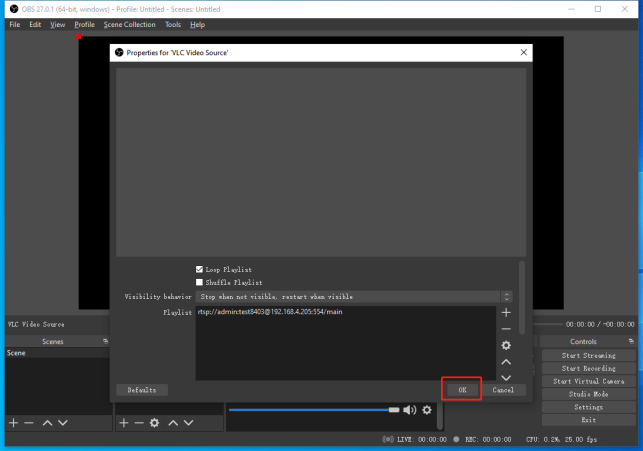Add a new scene with plus icon
Viewport: 643px width, 451px height.
click(13, 423)
